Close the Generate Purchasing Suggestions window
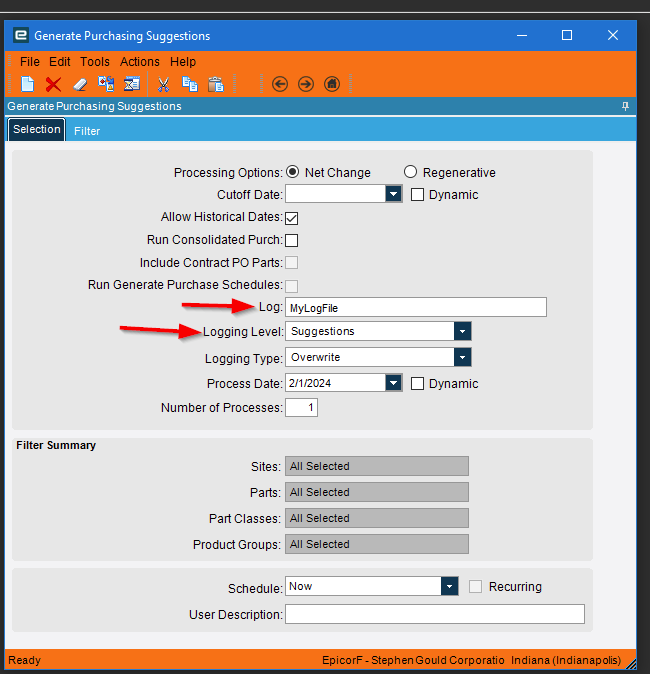The image size is (650, 674). click(613, 35)
